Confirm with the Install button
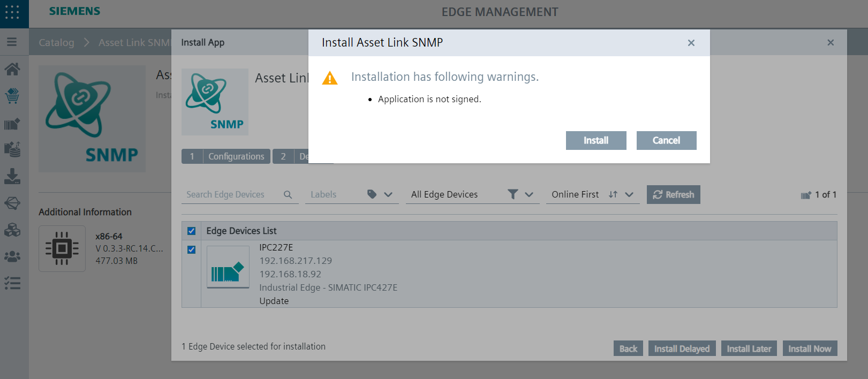The image size is (868, 379). click(x=595, y=141)
